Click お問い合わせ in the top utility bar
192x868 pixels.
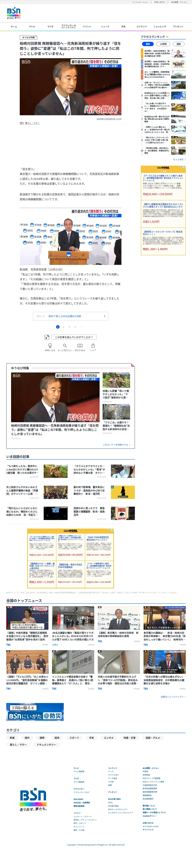[x=159, y=2]
